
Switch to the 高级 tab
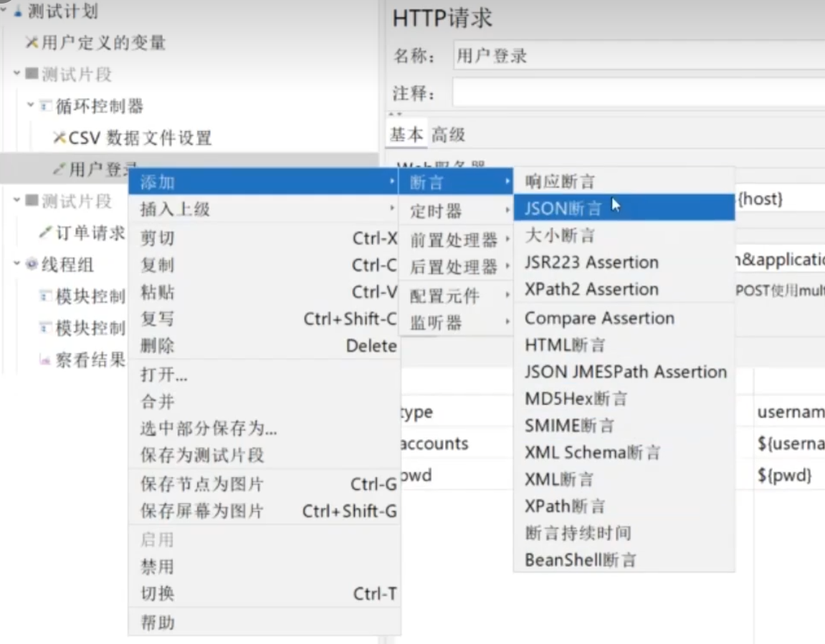point(448,135)
